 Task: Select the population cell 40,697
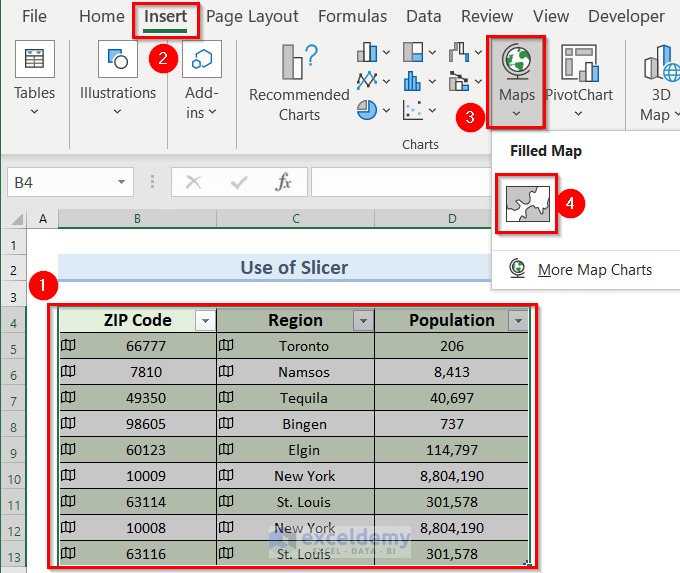pos(451,398)
